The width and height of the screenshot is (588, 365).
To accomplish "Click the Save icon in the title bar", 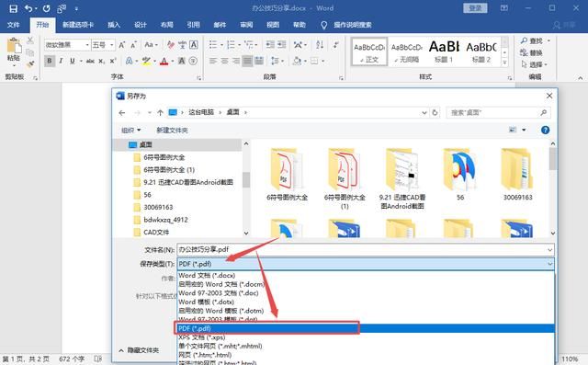I will tap(13, 8).
